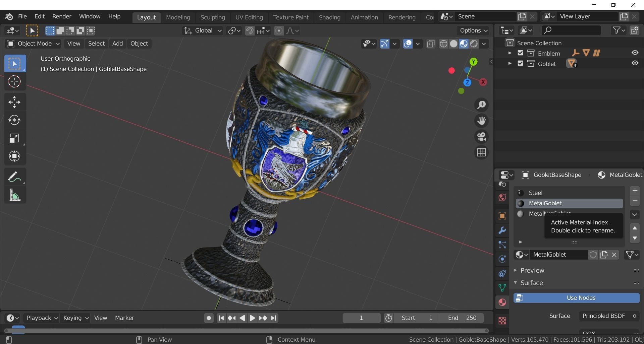The height and width of the screenshot is (344, 644).
Task: Switch perspective/orthographic grid icon
Action: [x=481, y=152]
